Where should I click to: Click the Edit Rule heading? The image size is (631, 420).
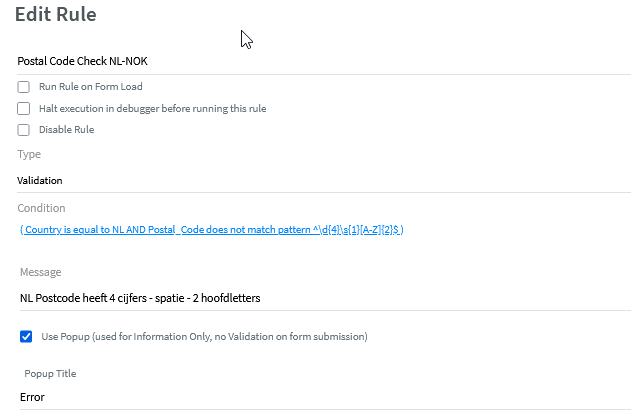[x=69, y=15]
